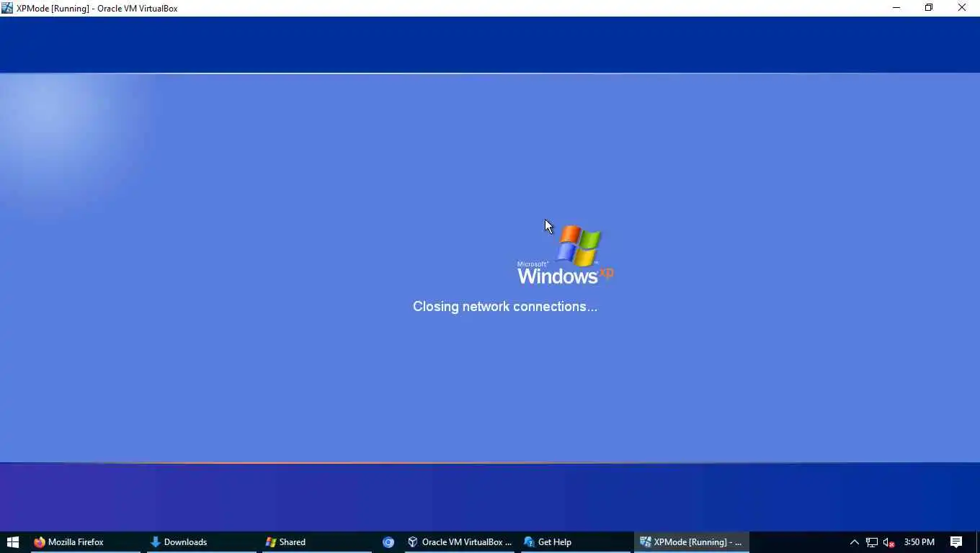Open the Shared taskbar window

(317, 542)
